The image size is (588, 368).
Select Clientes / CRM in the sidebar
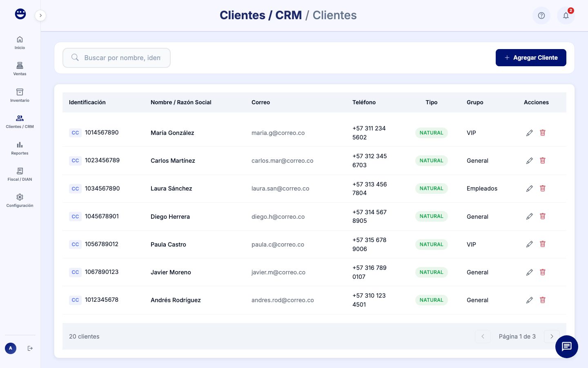click(20, 118)
